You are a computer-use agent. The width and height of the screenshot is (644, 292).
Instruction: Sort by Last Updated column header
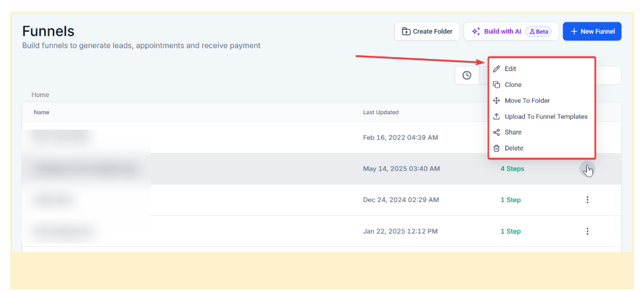[380, 112]
